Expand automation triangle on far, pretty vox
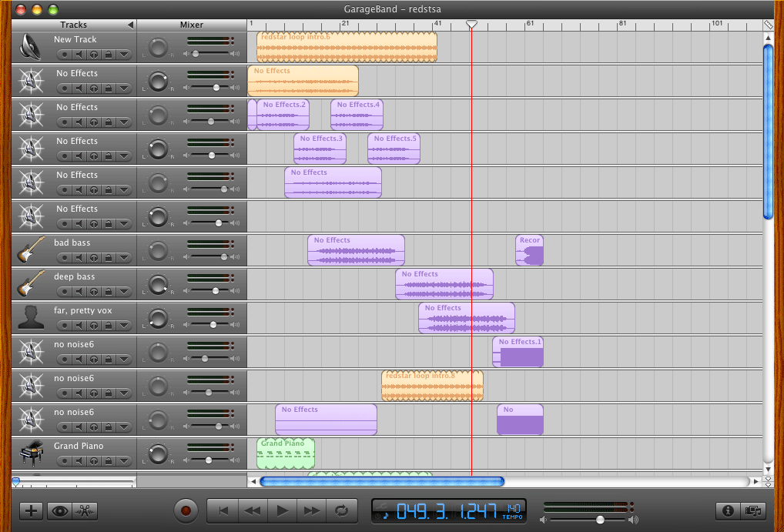784x532 pixels. click(124, 326)
